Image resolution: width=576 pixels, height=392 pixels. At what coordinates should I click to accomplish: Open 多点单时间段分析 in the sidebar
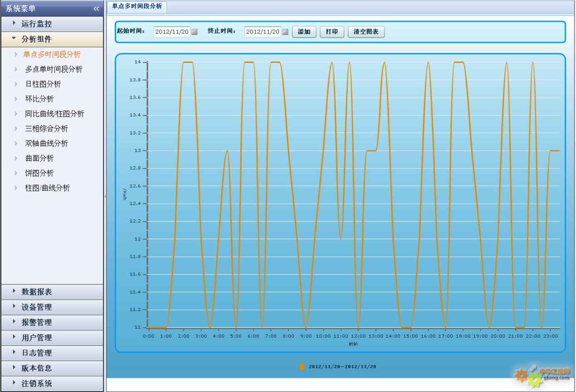(54, 69)
